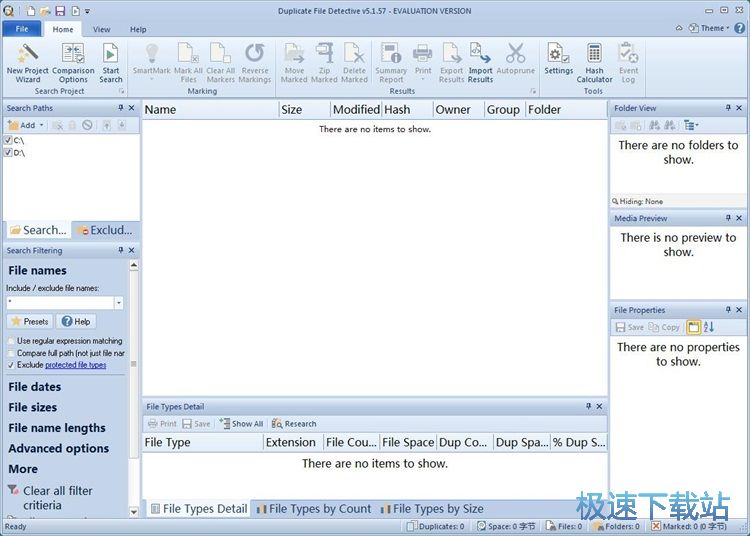Switch to the Exclude paths tab
Viewport: 750px width, 536px height.
pos(105,230)
